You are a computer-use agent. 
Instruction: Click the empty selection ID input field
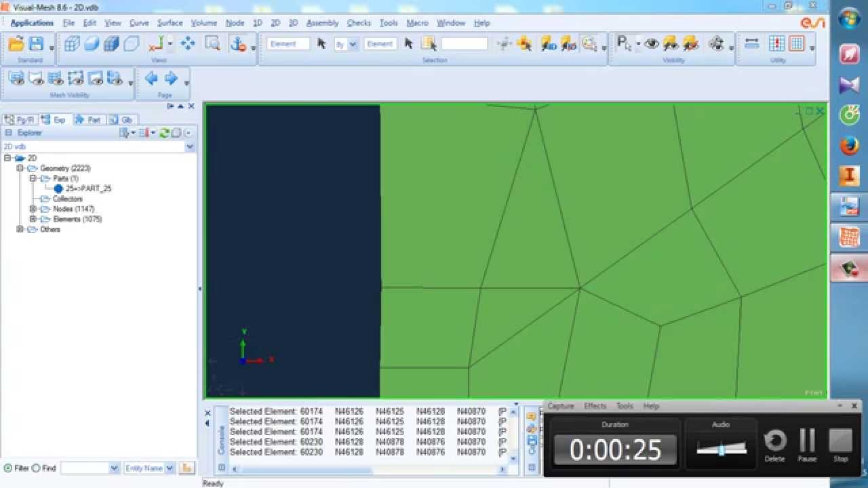[465, 43]
